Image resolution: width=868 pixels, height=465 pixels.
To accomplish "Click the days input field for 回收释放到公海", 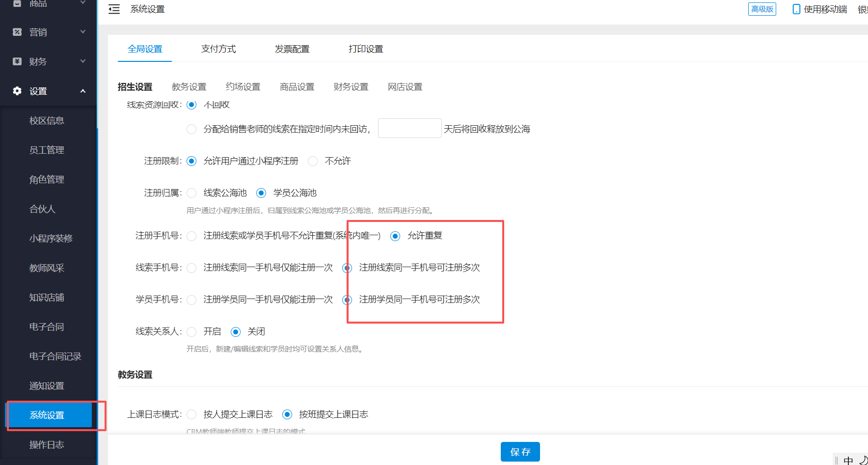I will [x=409, y=128].
